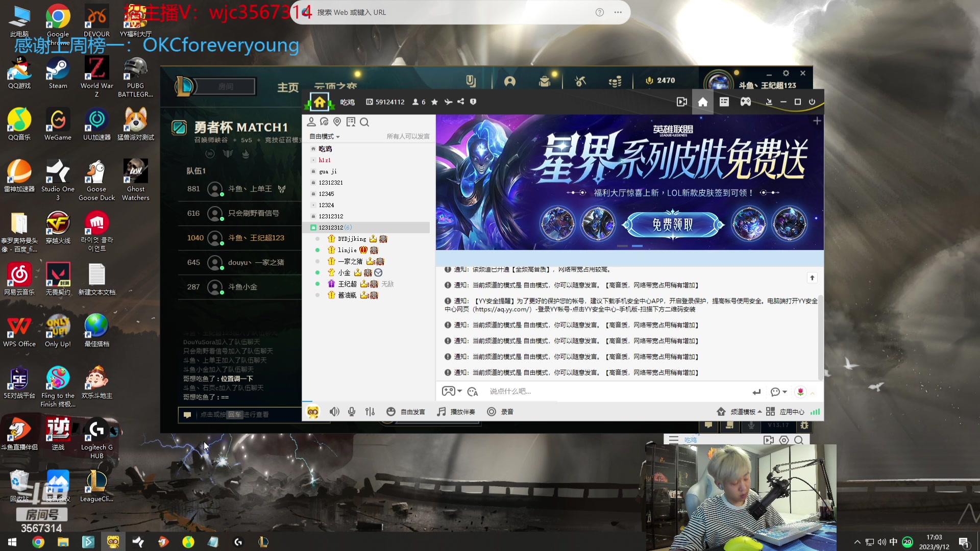Screen dimensions: 980x551
Task: Open the emoji and font icon in chat bar
Action: click(x=473, y=391)
